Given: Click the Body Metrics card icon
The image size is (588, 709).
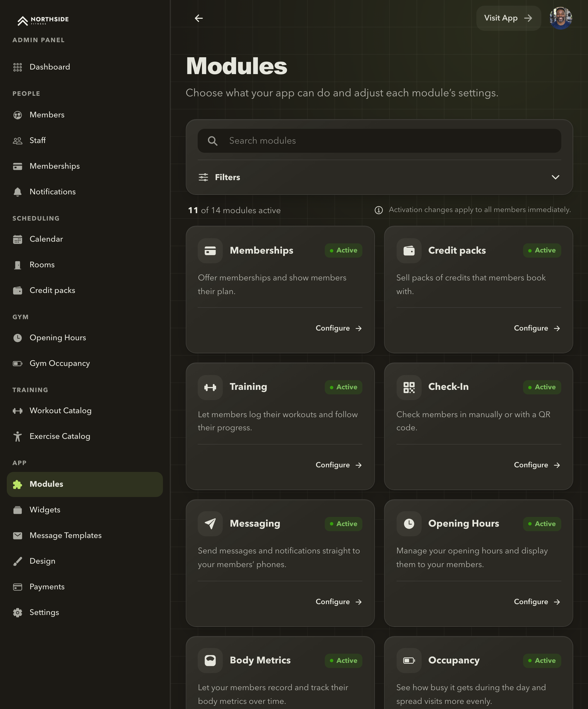Looking at the screenshot, I should 210,660.
